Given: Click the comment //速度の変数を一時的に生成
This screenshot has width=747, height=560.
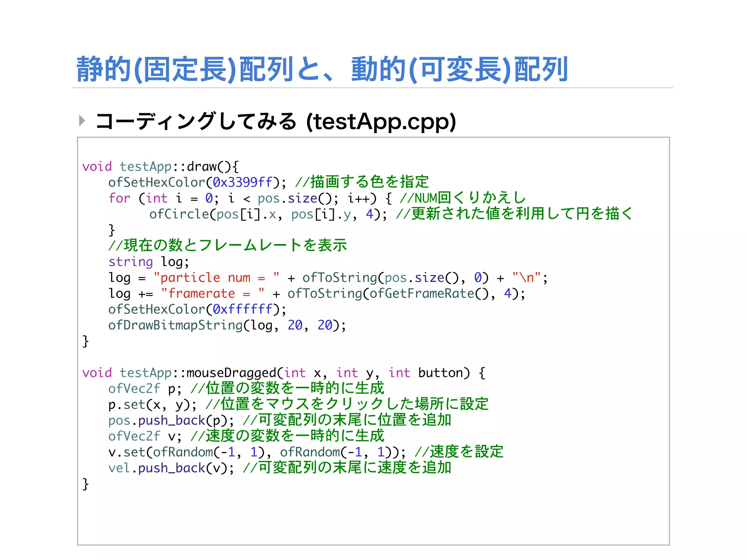Looking at the screenshot, I should coord(287,436).
